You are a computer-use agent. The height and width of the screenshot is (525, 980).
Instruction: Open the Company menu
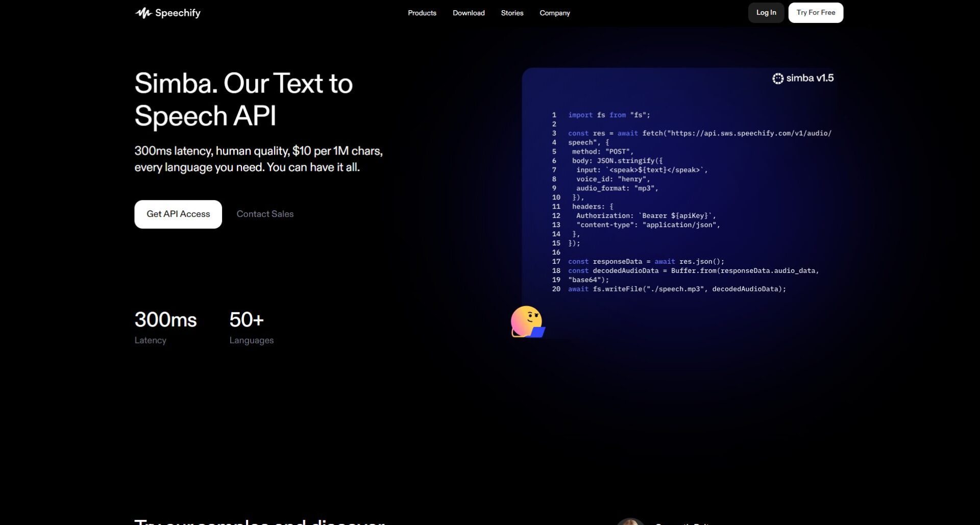pyautogui.click(x=554, y=13)
